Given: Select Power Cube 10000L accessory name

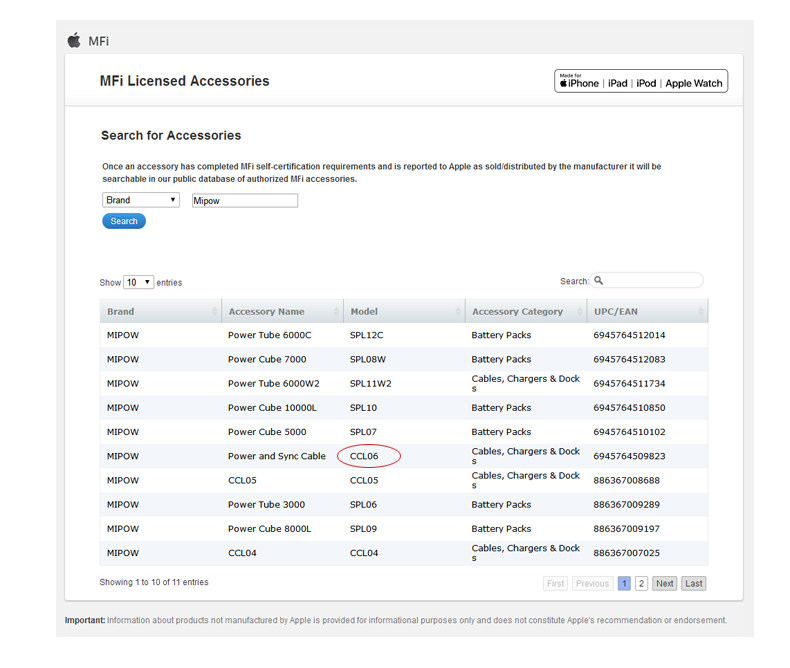Looking at the screenshot, I should [272, 408].
